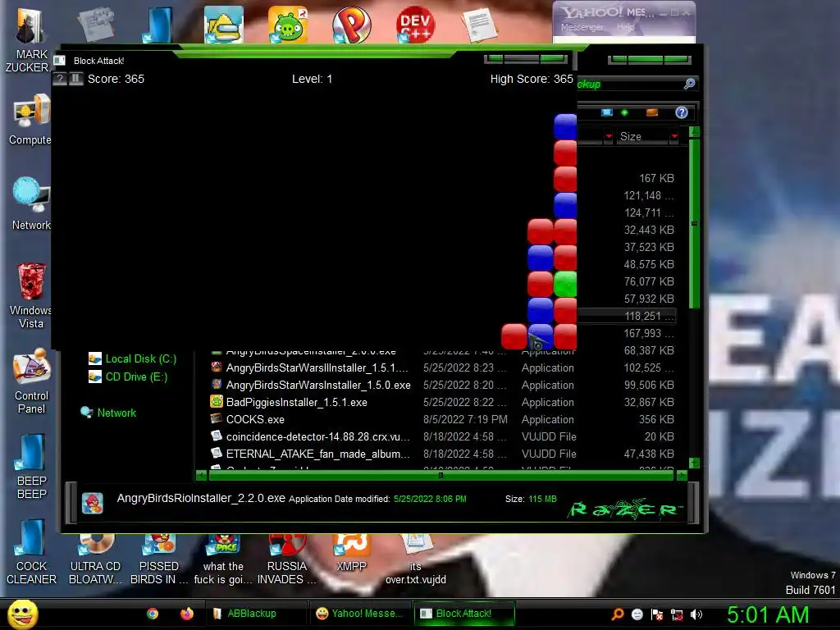Open dropdown arrow left of Size column
The width and height of the screenshot is (840, 630).
click(608, 137)
